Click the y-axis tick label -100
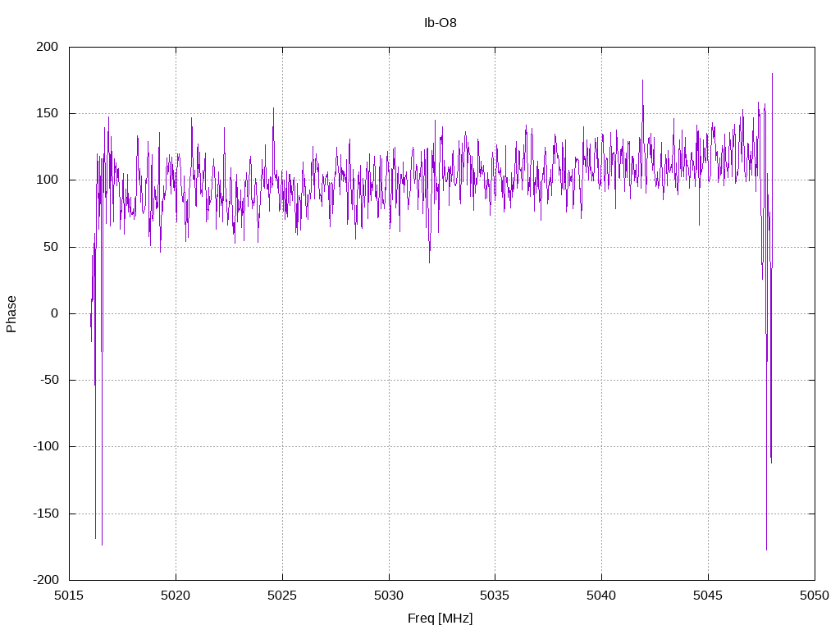Viewport: 840px width, 630px height. pyautogui.click(x=46, y=446)
